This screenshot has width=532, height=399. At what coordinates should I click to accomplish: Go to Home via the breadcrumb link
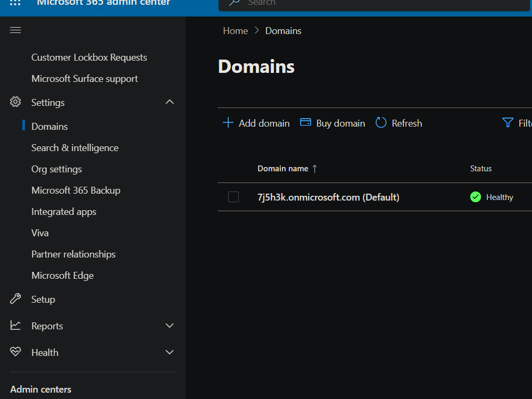coord(235,30)
